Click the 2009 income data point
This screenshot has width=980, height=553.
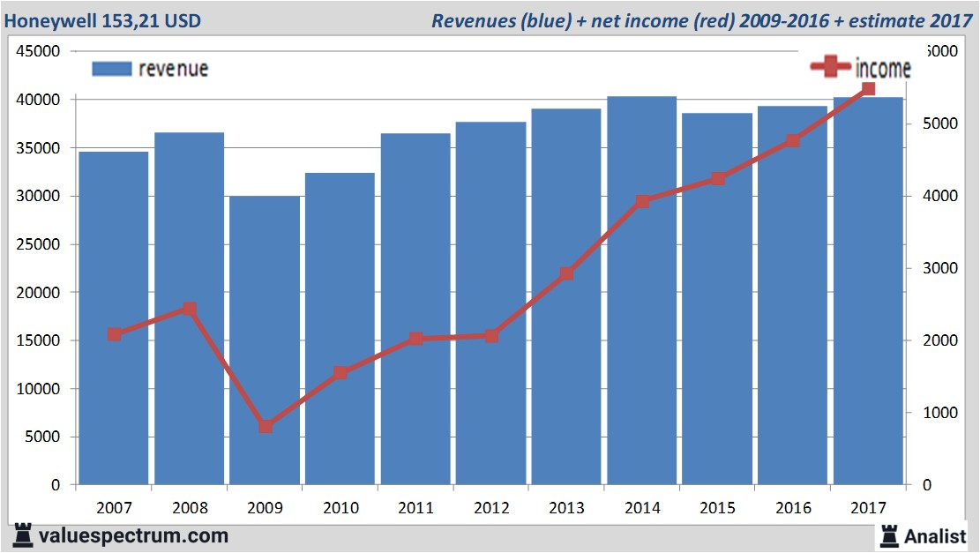pyautogui.click(x=265, y=426)
